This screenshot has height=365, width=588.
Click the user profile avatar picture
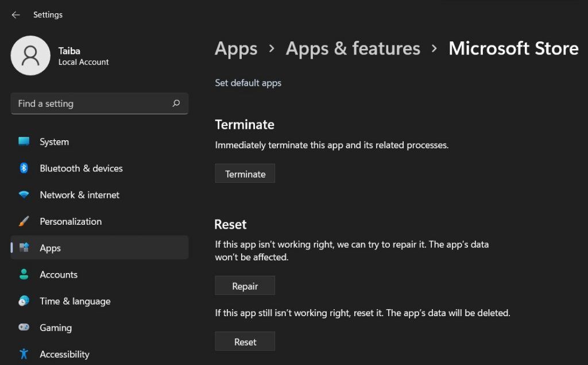point(30,56)
